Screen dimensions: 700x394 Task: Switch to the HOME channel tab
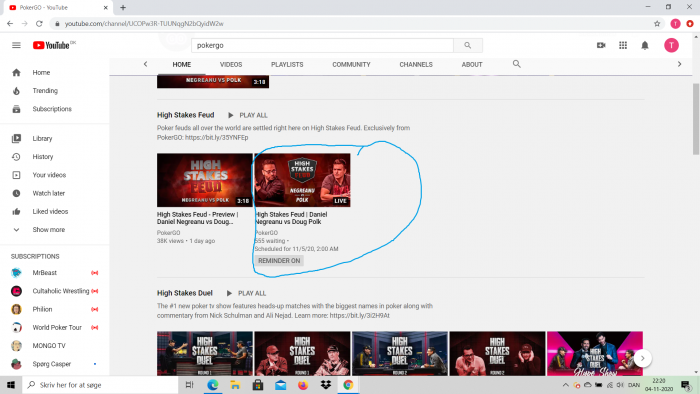(182, 64)
